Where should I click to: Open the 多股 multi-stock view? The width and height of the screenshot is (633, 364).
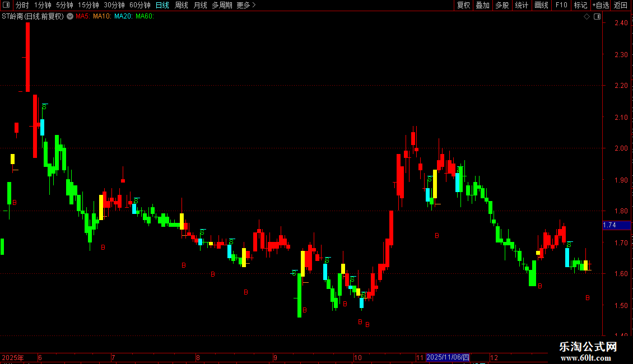click(502, 5)
